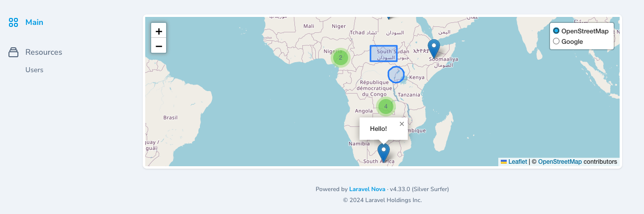Open the Main menu item
This screenshot has width=644, height=214.
pyautogui.click(x=34, y=22)
